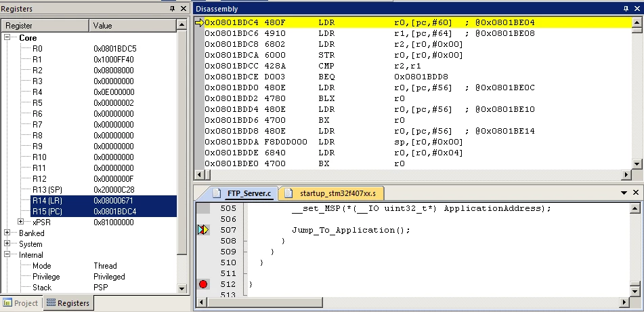644x312 pixels.
Task: Select the R15 (PC) register row
Action: point(104,212)
